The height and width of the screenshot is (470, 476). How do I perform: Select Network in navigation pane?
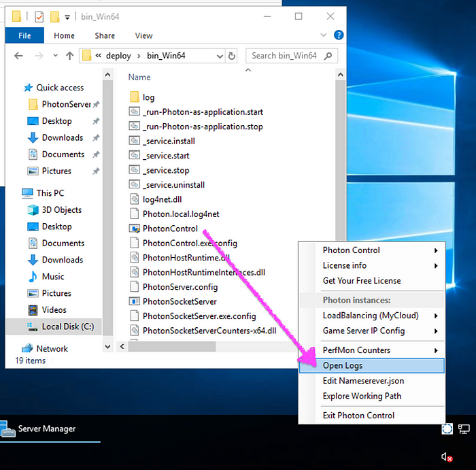coord(46,348)
